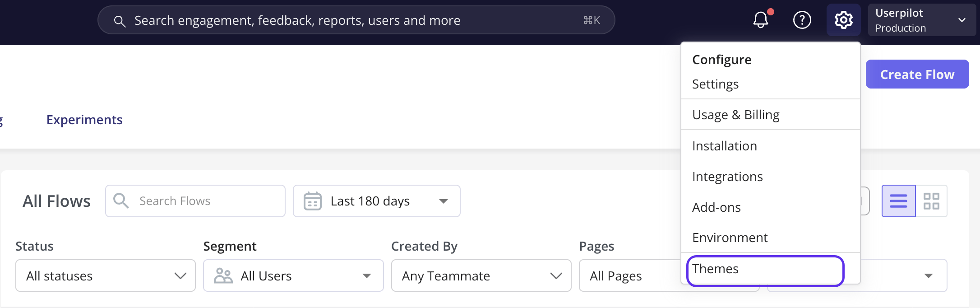This screenshot has height=308, width=980.
Task: Click the Create Flow button
Action: pyautogui.click(x=917, y=74)
